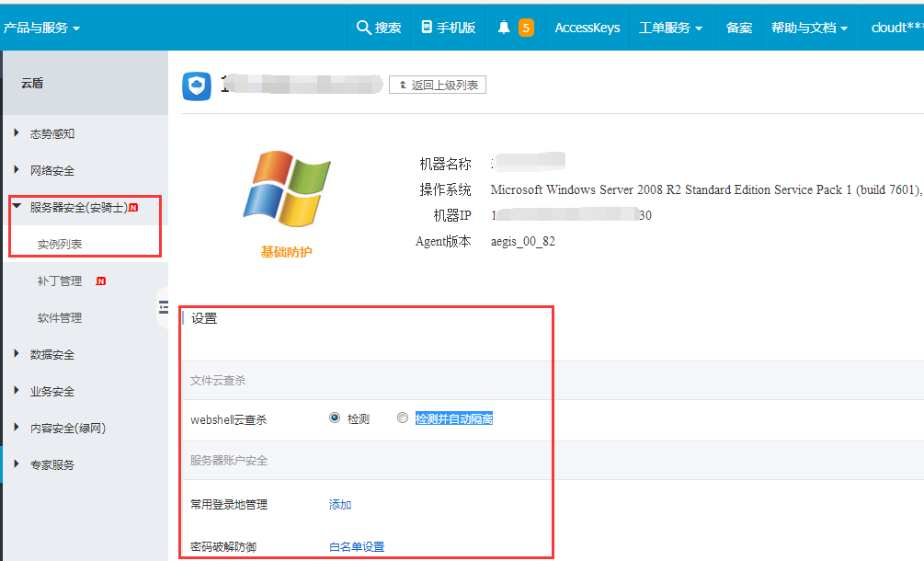
Task: Click the orange 5 notification badge
Action: tap(526, 28)
